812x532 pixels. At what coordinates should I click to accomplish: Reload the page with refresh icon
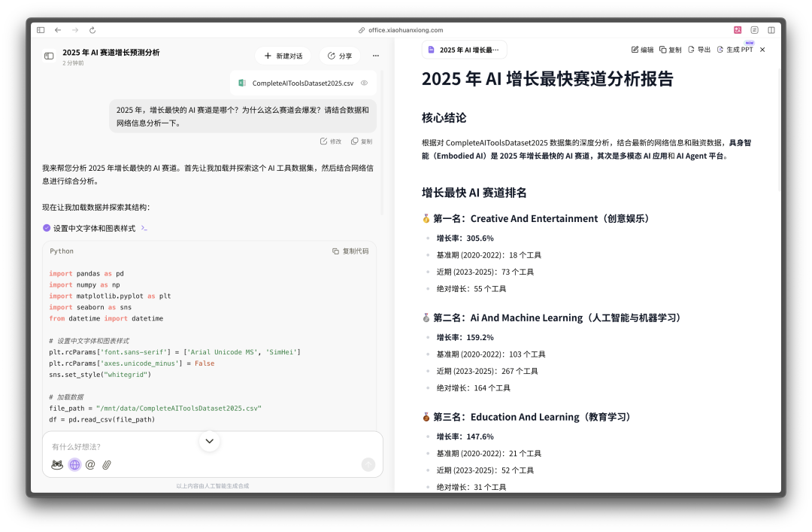(x=92, y=30)
